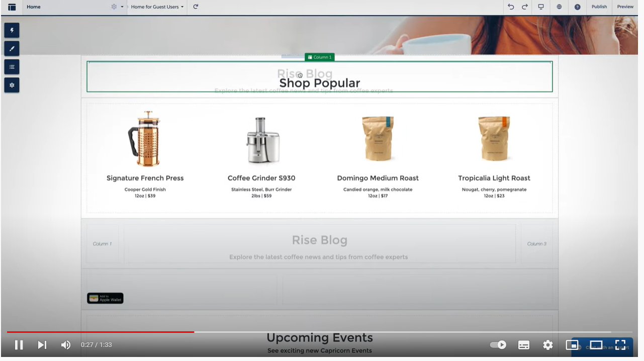
Task: Refresh the builder page
Action: [x=196, y=7]
